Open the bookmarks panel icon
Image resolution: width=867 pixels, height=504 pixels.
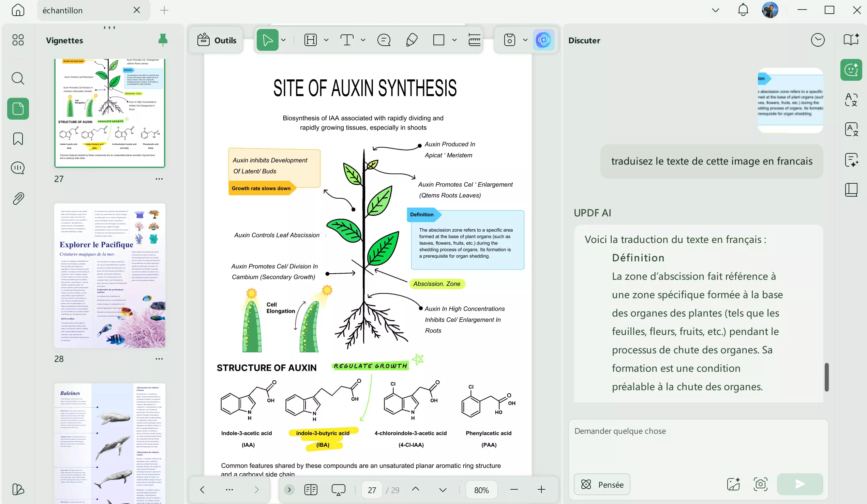18,139
